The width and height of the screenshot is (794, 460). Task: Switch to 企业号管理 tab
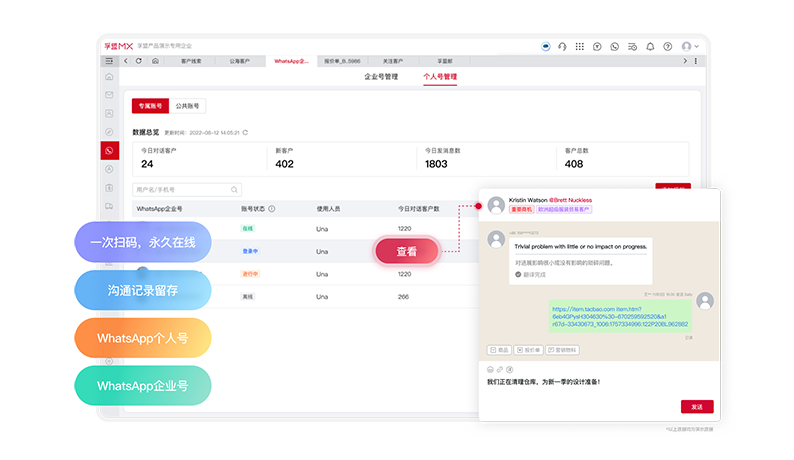[x=381, y=76]
